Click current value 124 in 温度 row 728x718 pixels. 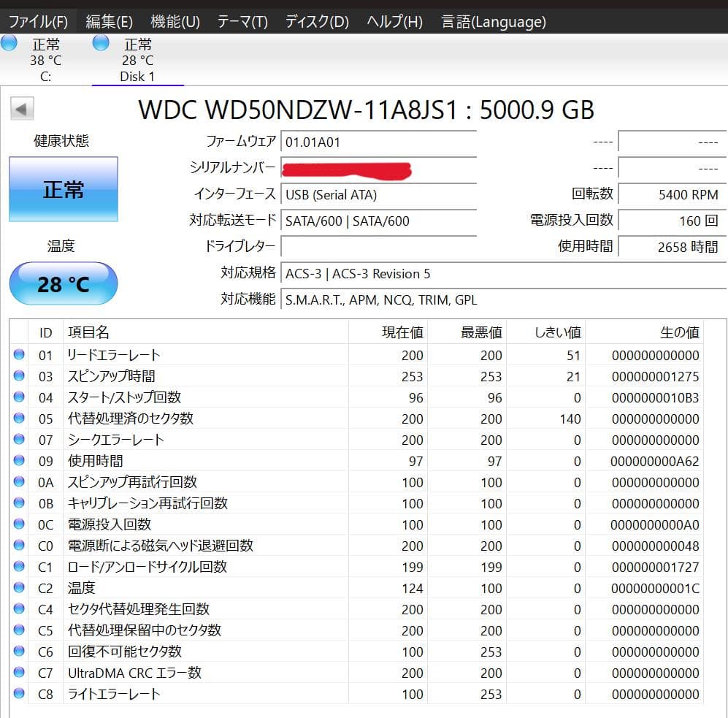click(413, 589)
